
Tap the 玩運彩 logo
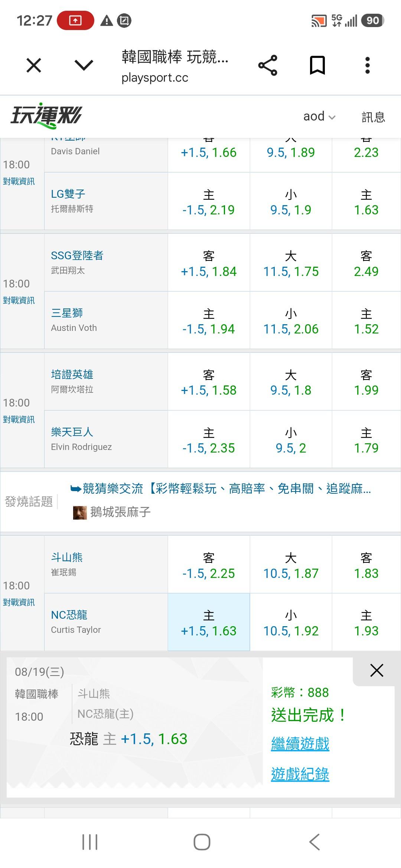pyautogui.click(x=46, y=116)
